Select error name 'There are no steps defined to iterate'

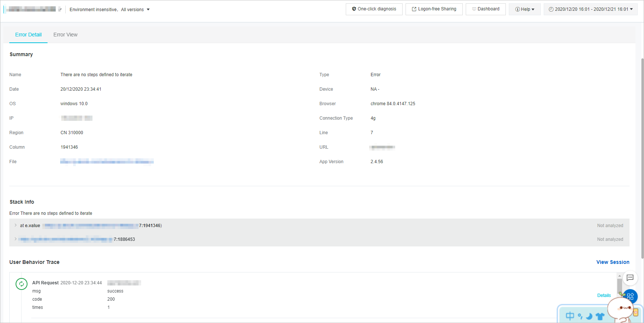coord(96,75)
